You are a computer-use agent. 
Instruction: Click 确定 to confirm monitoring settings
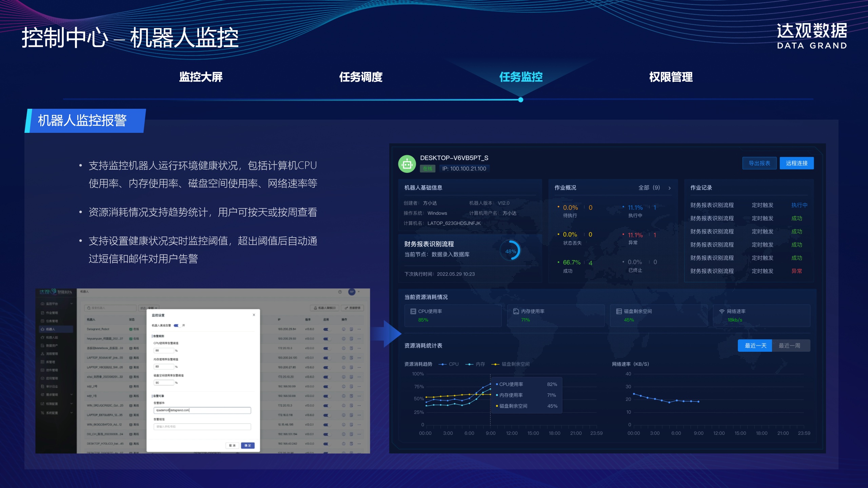tap(248, 446)
